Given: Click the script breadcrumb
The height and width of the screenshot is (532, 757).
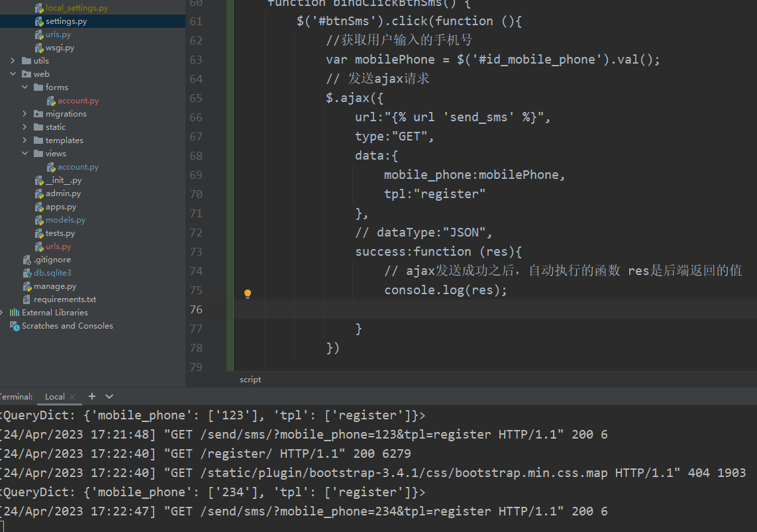Looking at the screenshot, I should 250,380.
